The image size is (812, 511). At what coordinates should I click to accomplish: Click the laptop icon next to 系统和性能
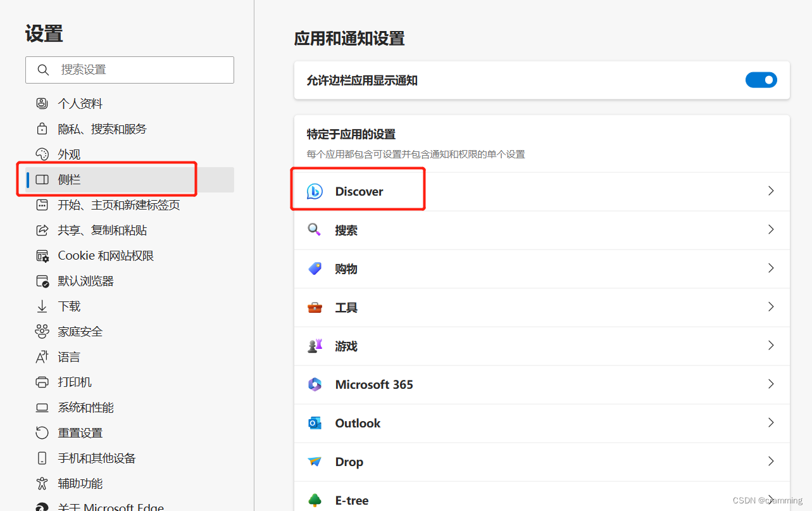point(42,408)
